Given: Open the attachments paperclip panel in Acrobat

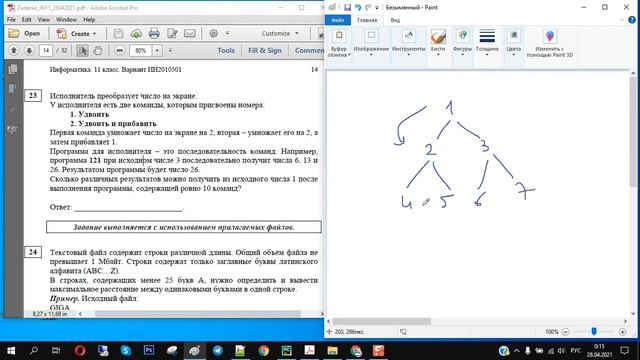Looking at the screenshot, I should (x=13, y=109).
